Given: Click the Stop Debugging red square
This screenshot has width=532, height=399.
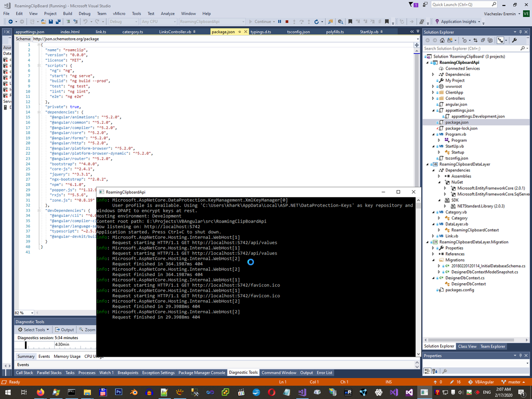Looking at the screenshot, I should [x=287, y=21].
